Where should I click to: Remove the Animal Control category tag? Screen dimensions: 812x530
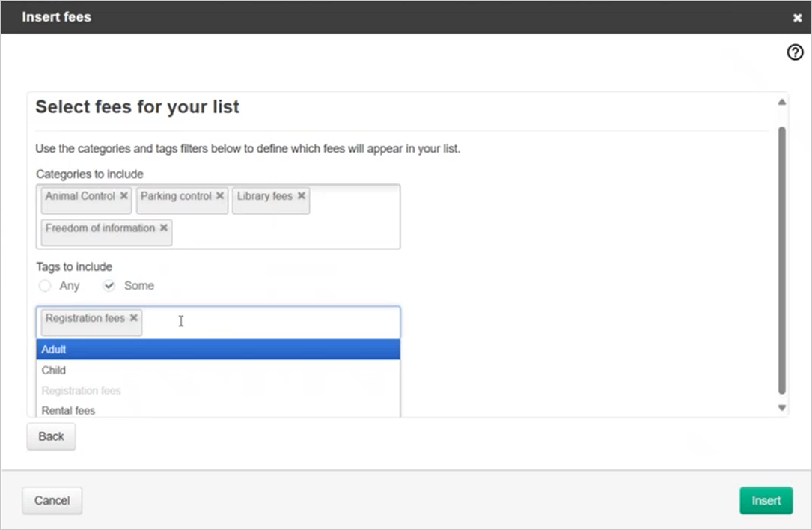(124, 196)
